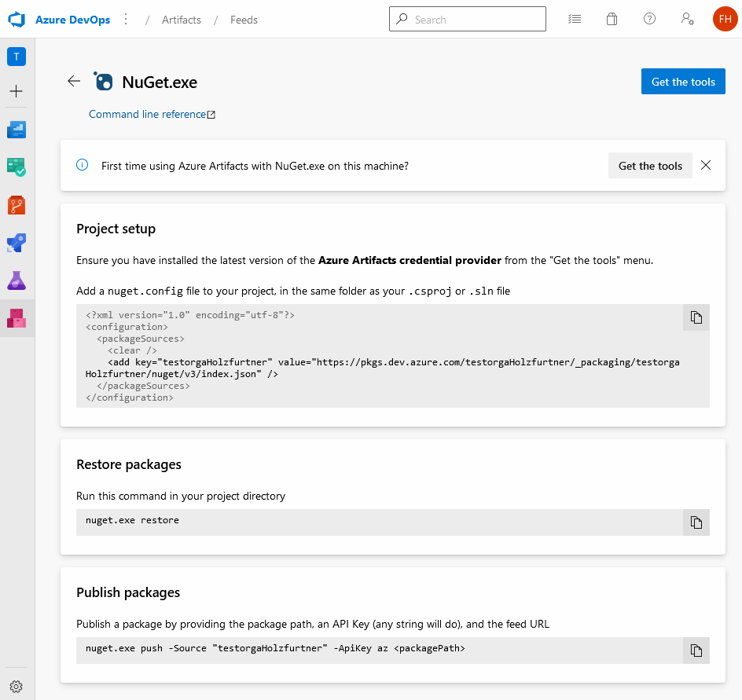Open Test Plans beaker icon
Viewport: 742px width, 700px height.
pos(16,280)
